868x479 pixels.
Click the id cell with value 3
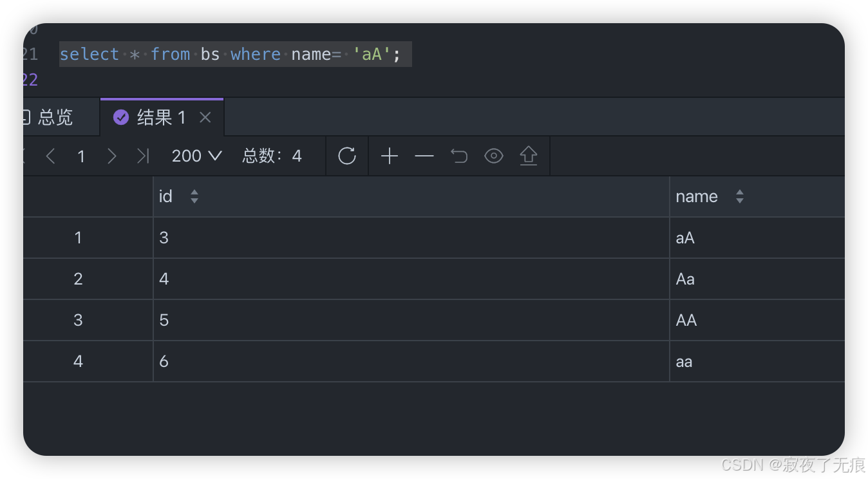411,238
